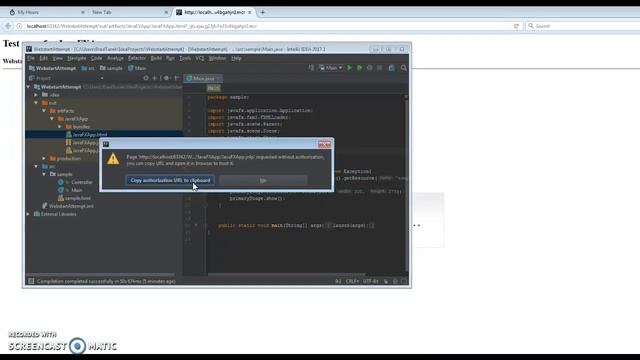Open Project Structure icon in IntelliJ toolbar
This screenshot has height=360, width=640.
click(x=391, y=68)
